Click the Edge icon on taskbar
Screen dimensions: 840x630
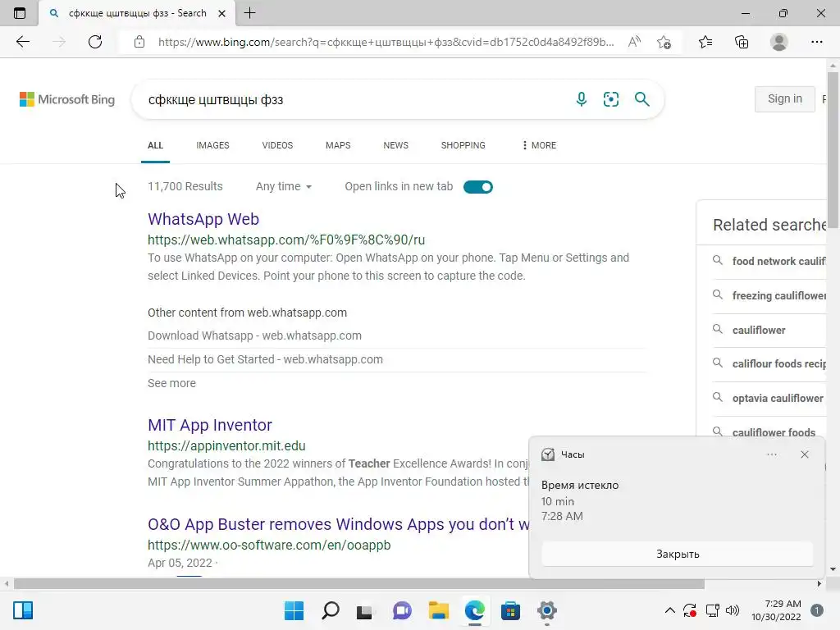(x=475, y=610)
